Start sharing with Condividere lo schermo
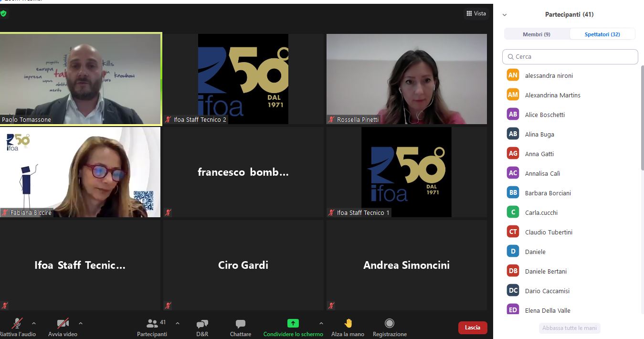 tap(293, 327)
